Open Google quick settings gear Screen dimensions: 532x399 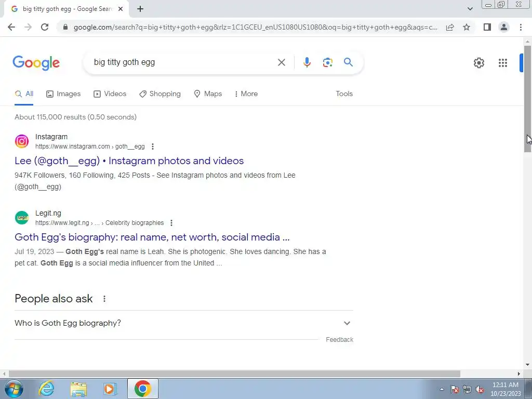[478, 63]
